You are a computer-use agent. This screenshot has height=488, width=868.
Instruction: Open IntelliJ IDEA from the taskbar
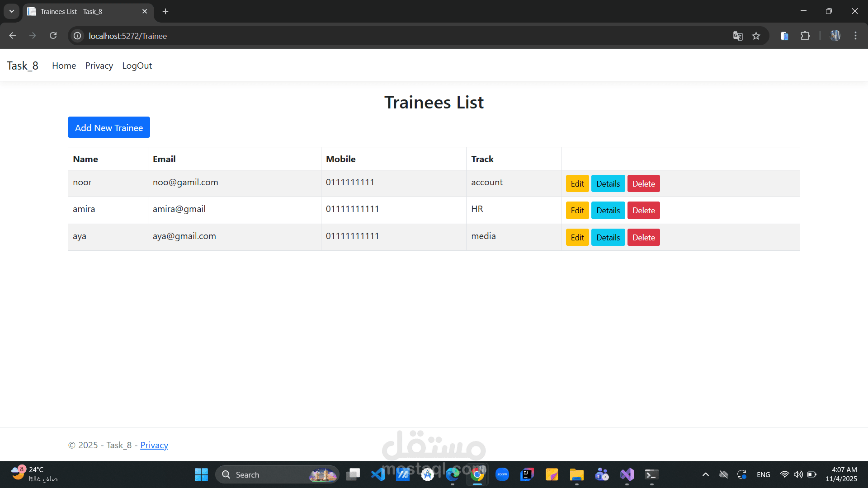pyautogui.click(x=527, y=474)
